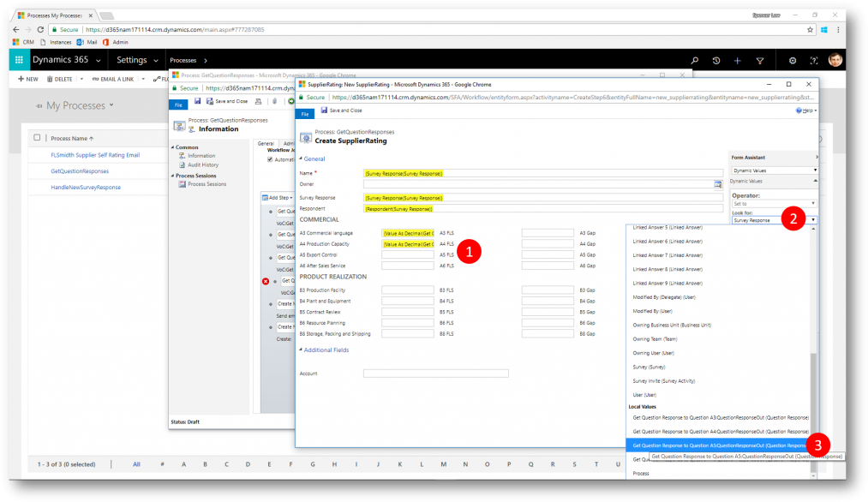Click the Owner field lookup icon
The image size is (868, 502).
click(718, 184)
